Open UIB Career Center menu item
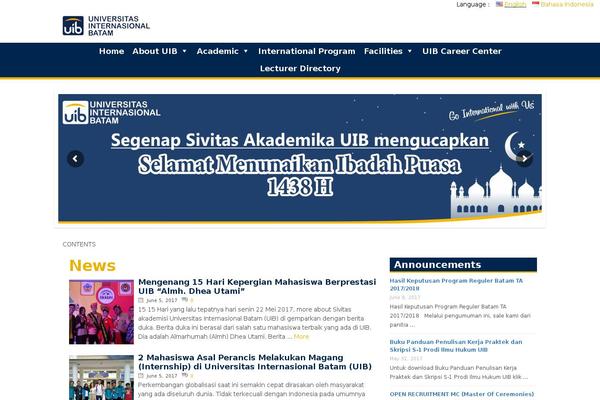 (462, 51)
